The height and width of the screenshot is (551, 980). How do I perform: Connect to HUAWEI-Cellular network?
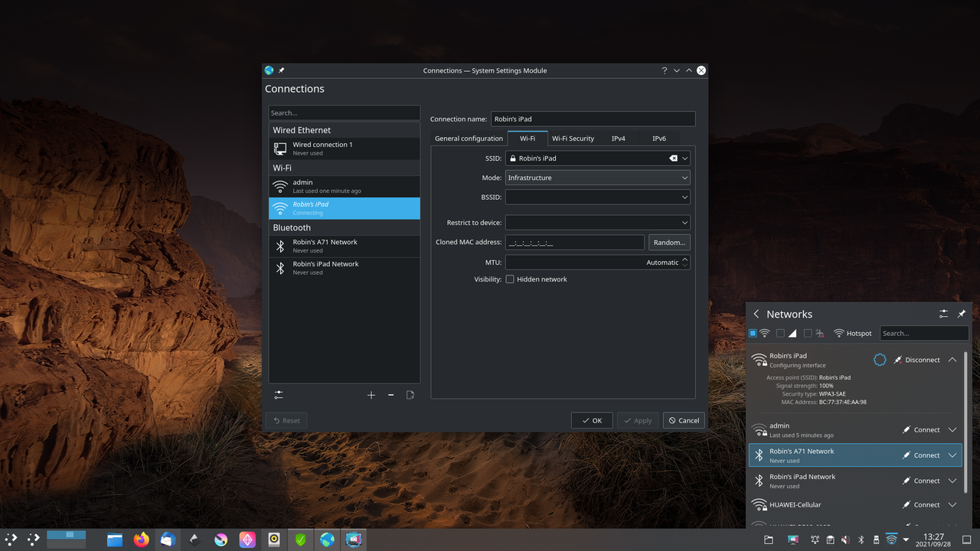[x=920, y=505]
